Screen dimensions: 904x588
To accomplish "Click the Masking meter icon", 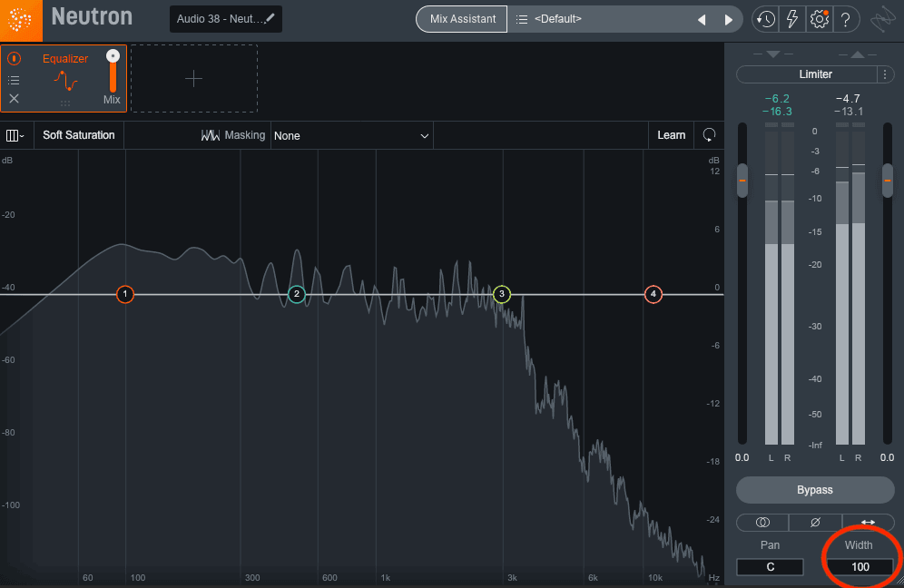I will pyautogui.click(x=210, y=135).
